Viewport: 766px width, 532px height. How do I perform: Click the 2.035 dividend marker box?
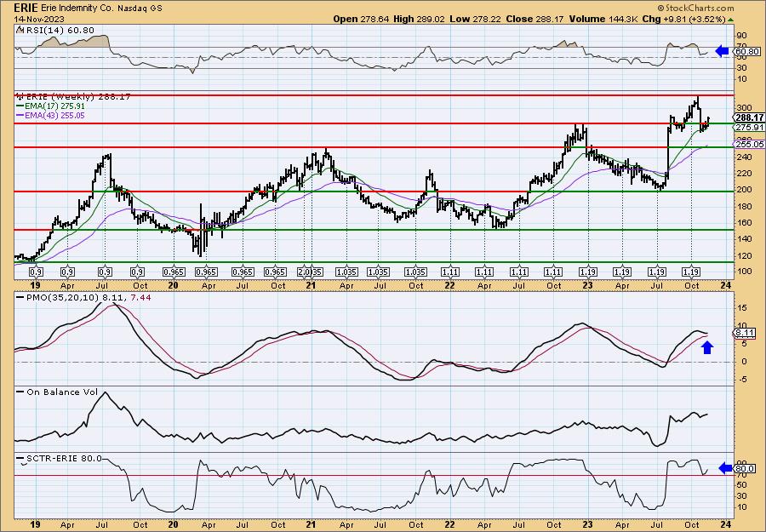click(x=310, y=272)
